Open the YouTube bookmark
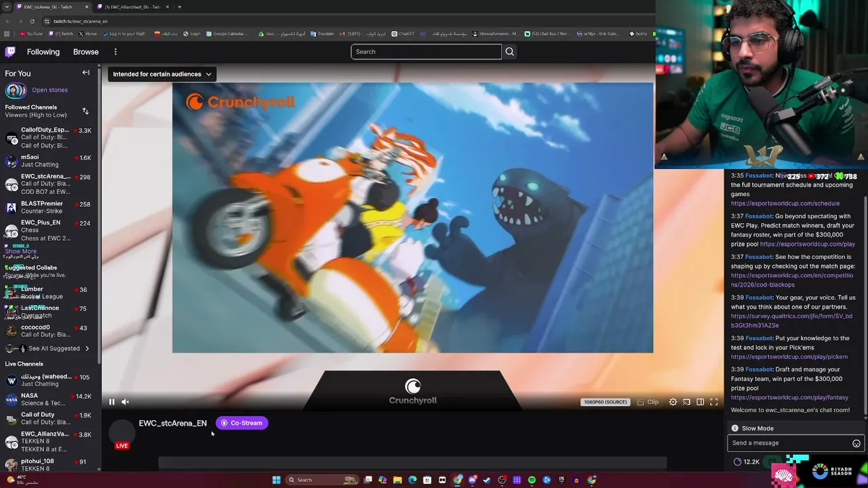The width and height of the screenshot is (868, 488). coord(31,33)
